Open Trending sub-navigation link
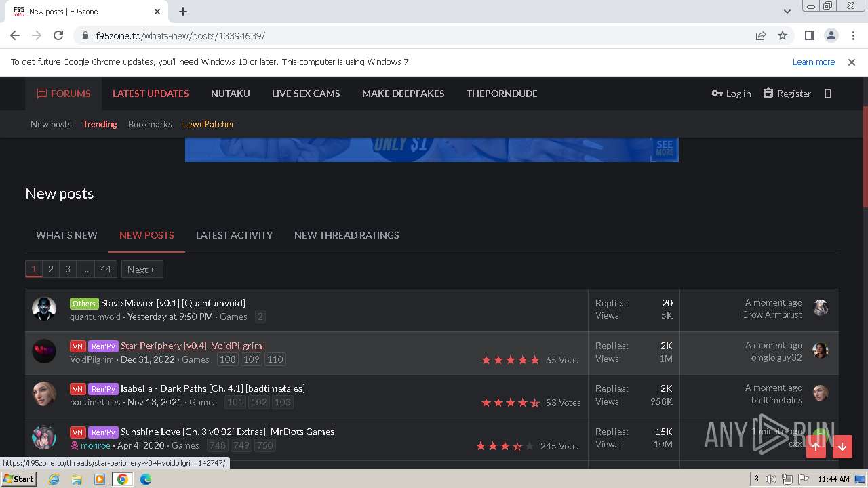Screen dimensions: 868x488 [x=100, y=124]
